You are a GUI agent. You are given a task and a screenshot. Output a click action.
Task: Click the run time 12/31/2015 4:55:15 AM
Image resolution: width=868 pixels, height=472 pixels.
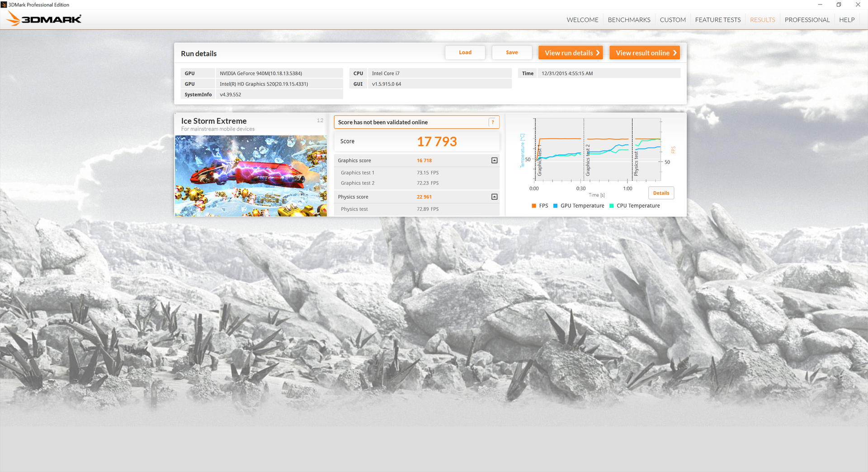click(609, 73)
